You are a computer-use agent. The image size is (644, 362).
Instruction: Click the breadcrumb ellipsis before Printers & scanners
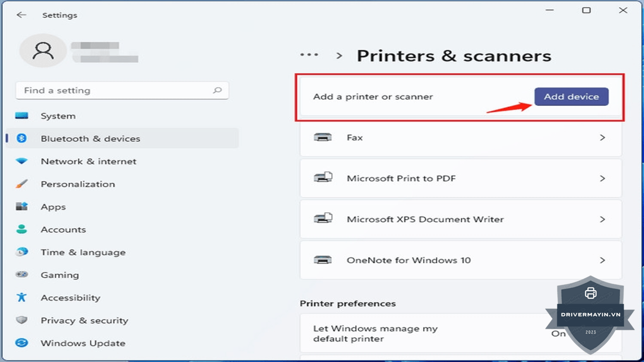coord(309,55)
